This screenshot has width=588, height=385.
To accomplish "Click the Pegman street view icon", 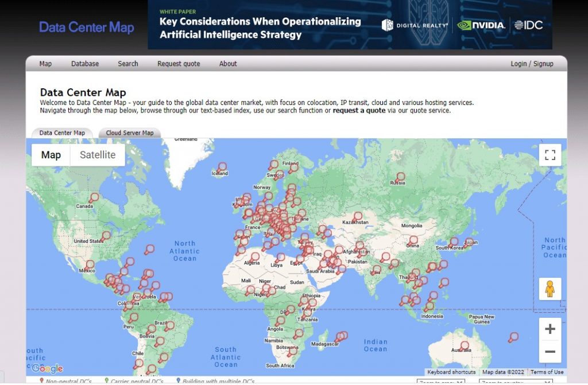I will pos(550,289).
